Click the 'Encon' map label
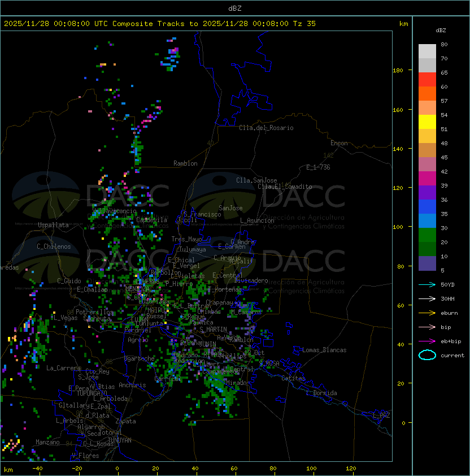This screenshot has height=476, width=470. (339, 143)
